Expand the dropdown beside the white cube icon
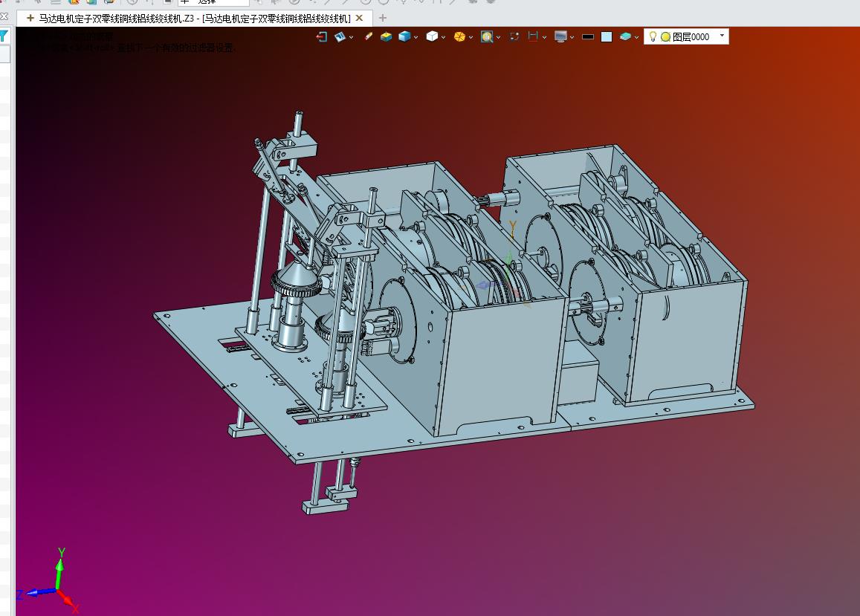 click(x=443, y=37)
